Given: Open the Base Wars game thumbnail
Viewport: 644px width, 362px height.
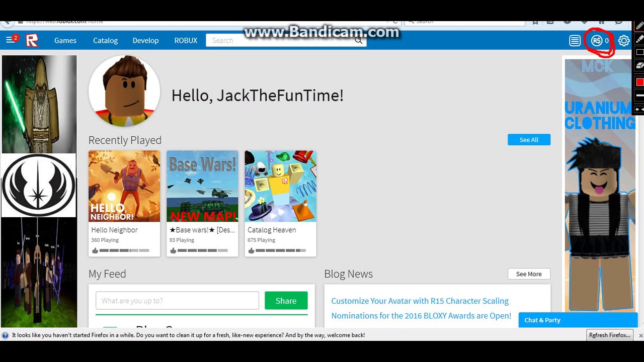Looking at the screenshot, I should click(202, 186).
